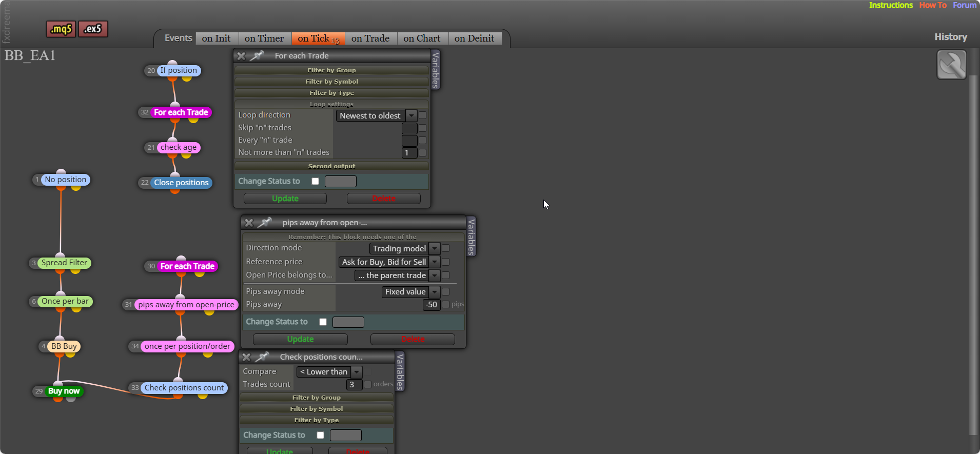
Task: Click Update in pips away panel
Action: click(x=300, y=339)
